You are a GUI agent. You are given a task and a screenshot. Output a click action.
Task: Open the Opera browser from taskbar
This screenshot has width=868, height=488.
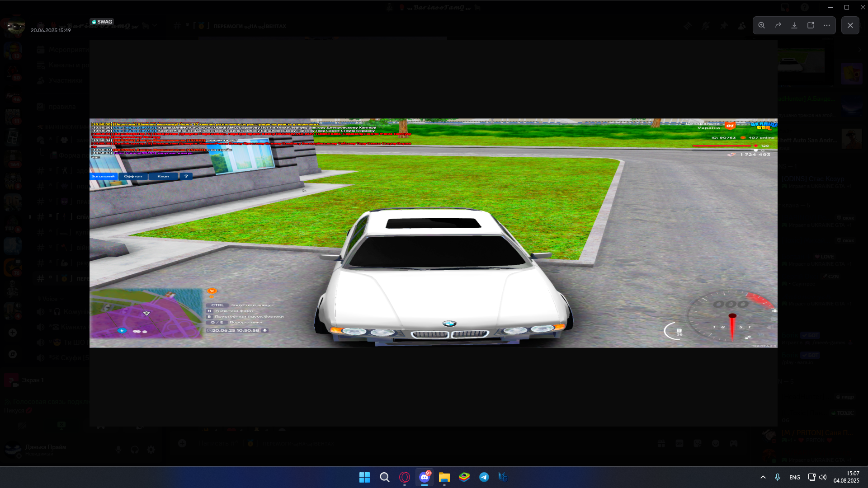(x=405, y=477)
